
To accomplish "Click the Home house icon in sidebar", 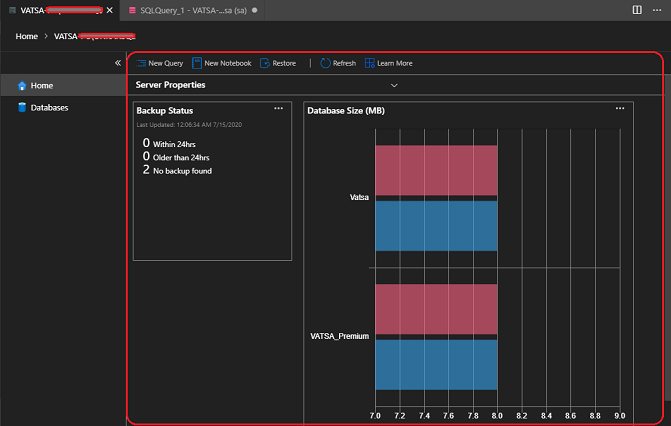I will pyautogui.click(x=22, y=86).
